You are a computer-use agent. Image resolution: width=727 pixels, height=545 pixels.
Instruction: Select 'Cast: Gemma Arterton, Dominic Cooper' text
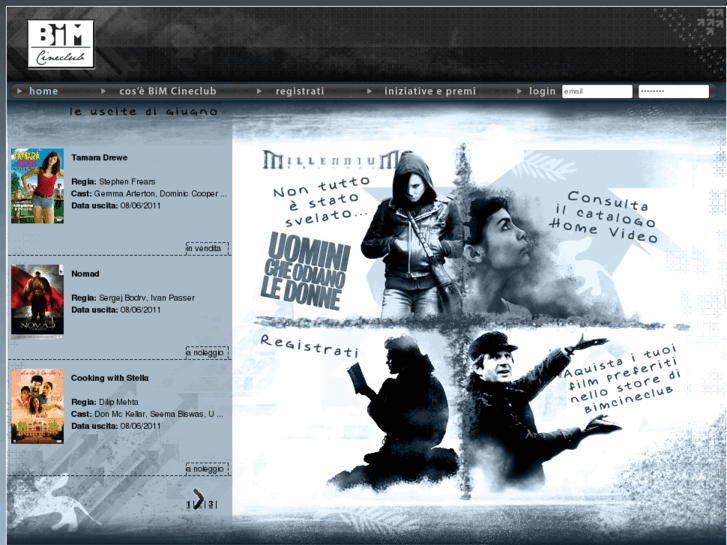tap(149, 194)
